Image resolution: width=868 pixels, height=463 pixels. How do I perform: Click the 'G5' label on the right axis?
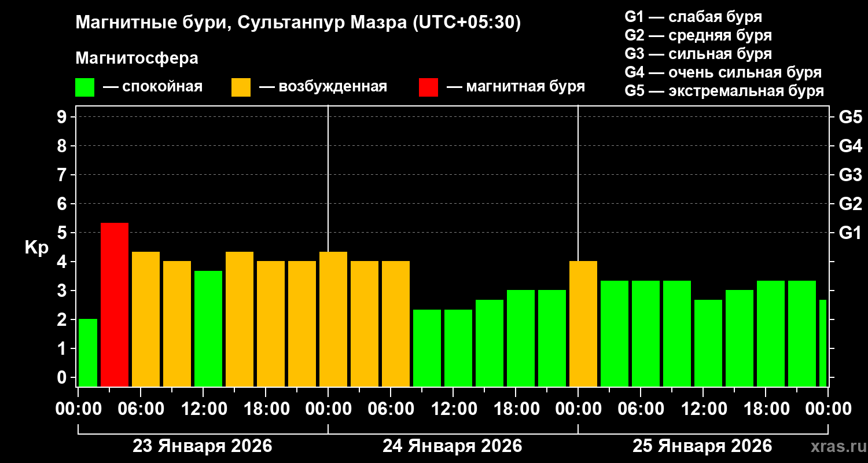[851, 117]
